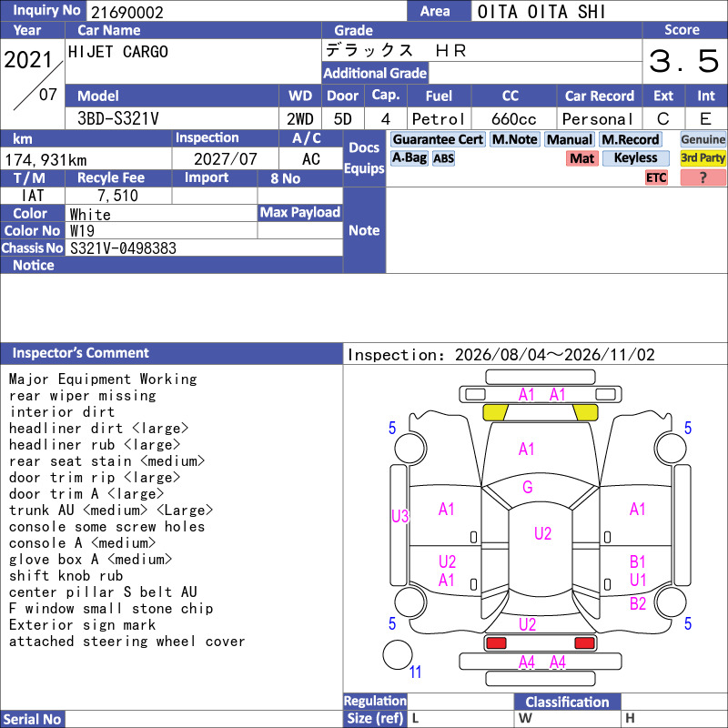Select the Additional Grade header

[x=375, y=73]
